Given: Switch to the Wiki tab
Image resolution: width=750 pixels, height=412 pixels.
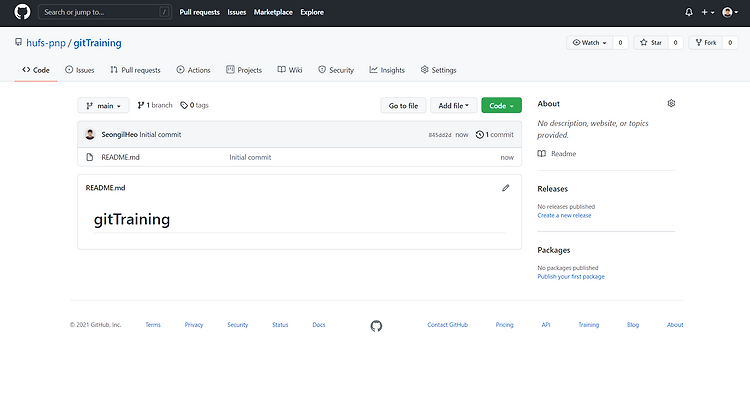Looking at the screenshot, I should 290,70.
